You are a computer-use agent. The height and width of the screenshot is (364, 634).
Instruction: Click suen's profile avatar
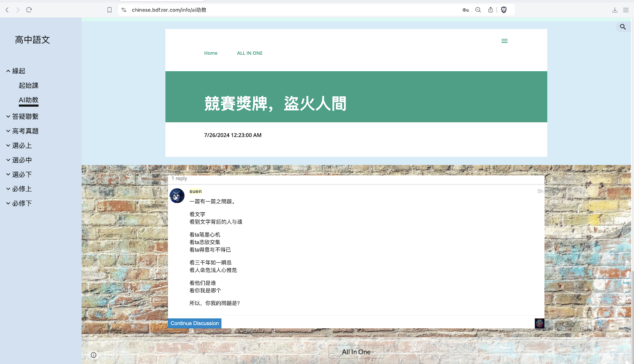coord(177,196)
